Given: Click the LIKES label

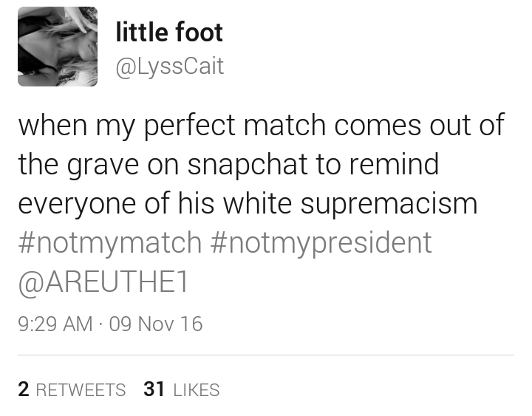Looking at the screenshot, I should tap(197, 389).
